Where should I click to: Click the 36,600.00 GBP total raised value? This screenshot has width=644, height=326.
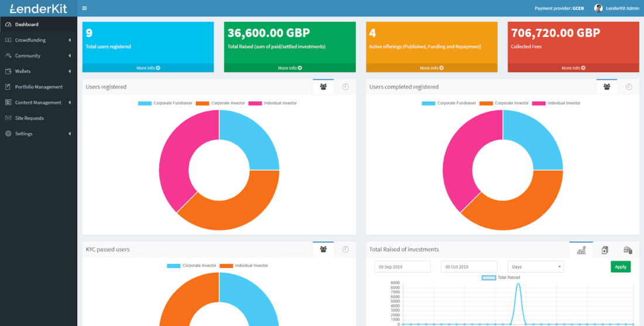[269, 33]
